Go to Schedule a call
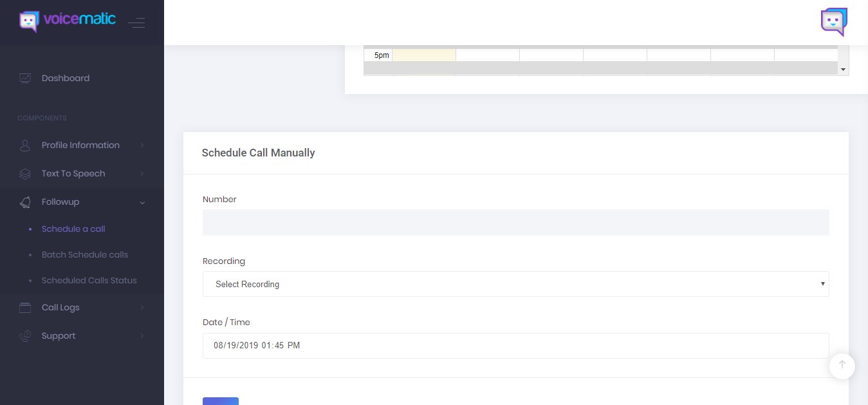This screenshot has height=405, width=868. click(x=73, y=229)
